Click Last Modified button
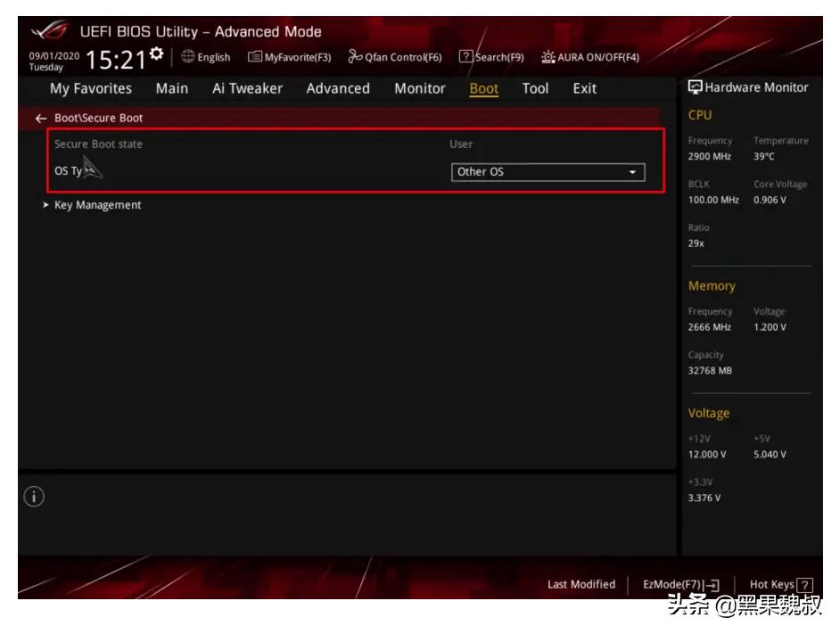The width and height of the screenshot is (840, 634). tap(581, 584)
